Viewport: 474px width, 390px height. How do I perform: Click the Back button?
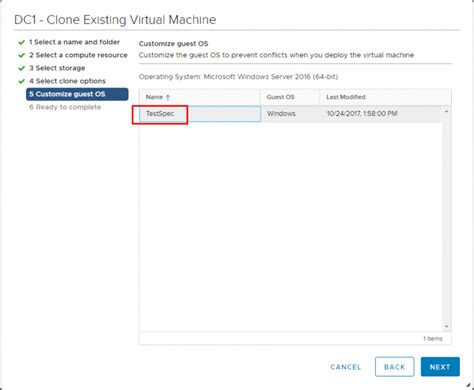tap(394, 367)
